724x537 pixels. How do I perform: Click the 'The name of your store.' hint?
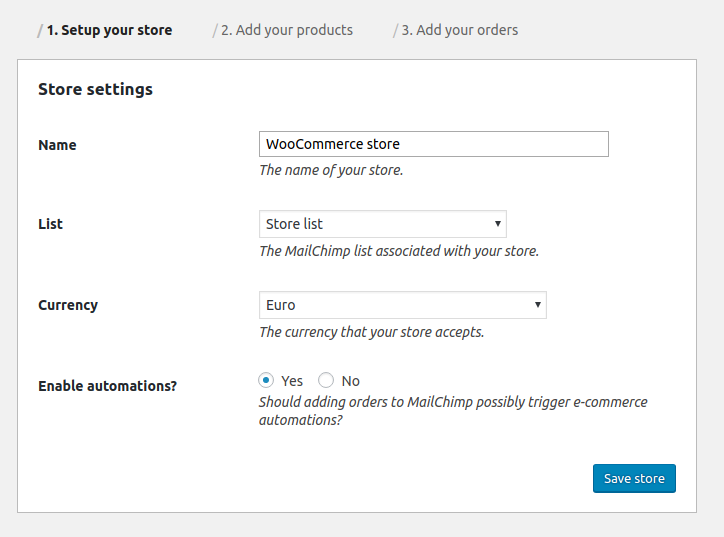tap(331, 170)
